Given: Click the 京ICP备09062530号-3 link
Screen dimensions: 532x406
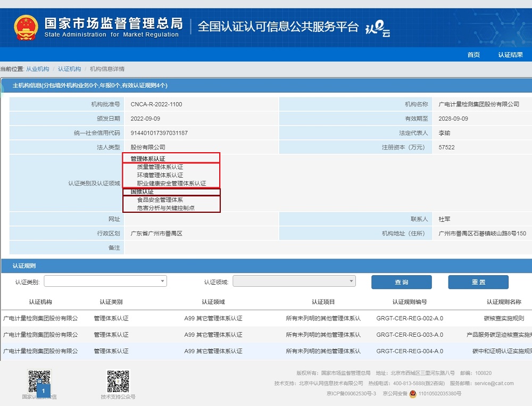Looking at the screenshot, I should point(351,394).
